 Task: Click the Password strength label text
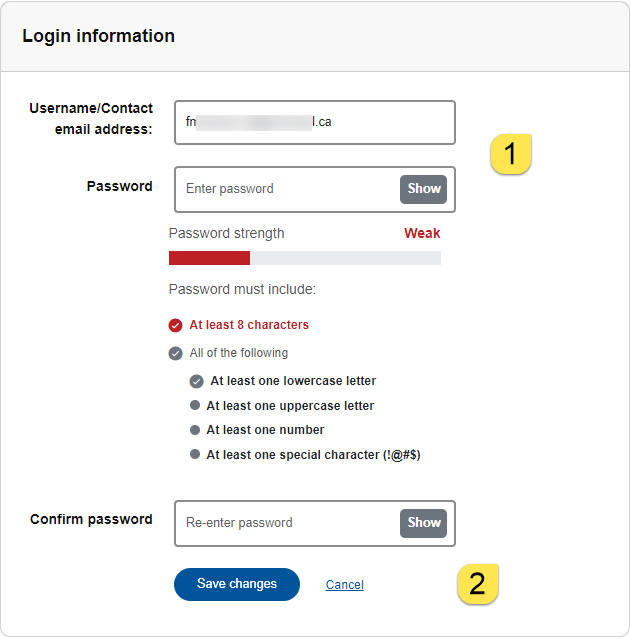[x=227, y=233]
